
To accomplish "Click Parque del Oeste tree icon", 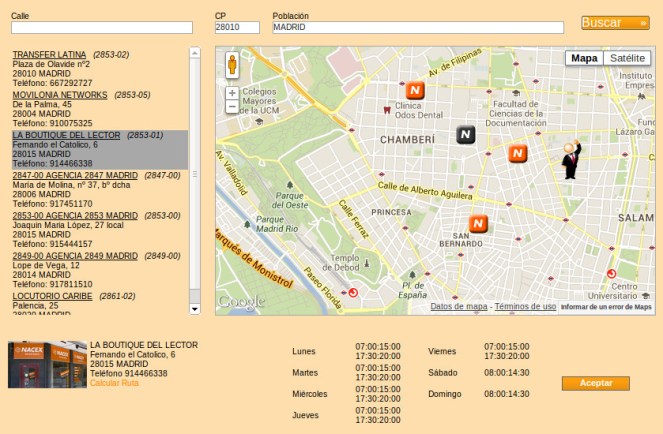I will click(x=290, y=185).
